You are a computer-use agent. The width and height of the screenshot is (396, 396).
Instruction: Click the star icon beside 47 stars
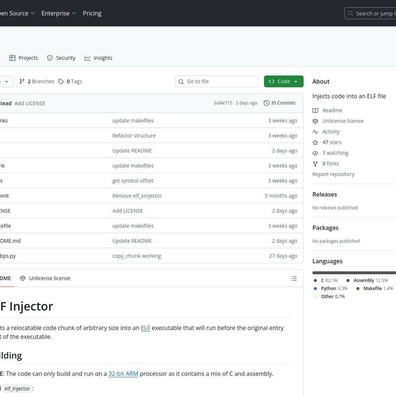(x=315, y=142)
